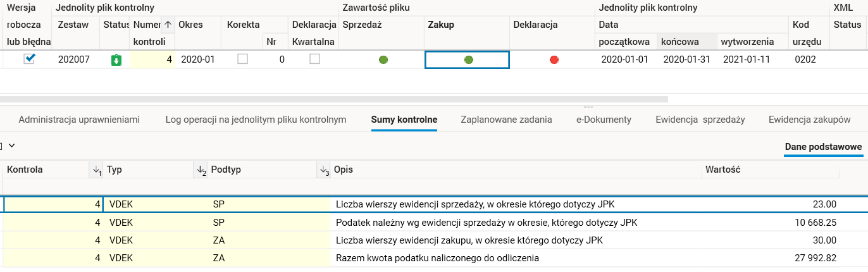Click sort indicator 1 on Kontrola column
The image size is (868, 272).
tap(96, 170)
